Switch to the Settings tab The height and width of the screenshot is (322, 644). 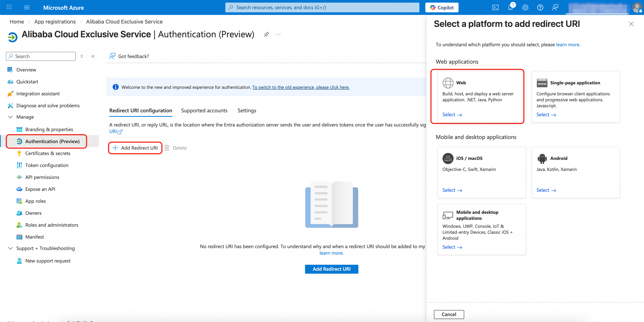246,110
